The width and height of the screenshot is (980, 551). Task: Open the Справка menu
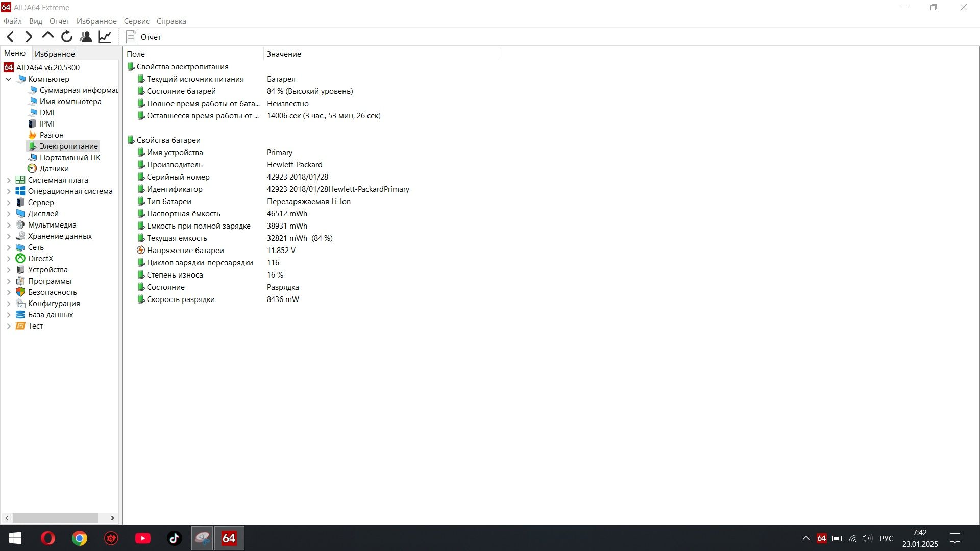point(171,21)
